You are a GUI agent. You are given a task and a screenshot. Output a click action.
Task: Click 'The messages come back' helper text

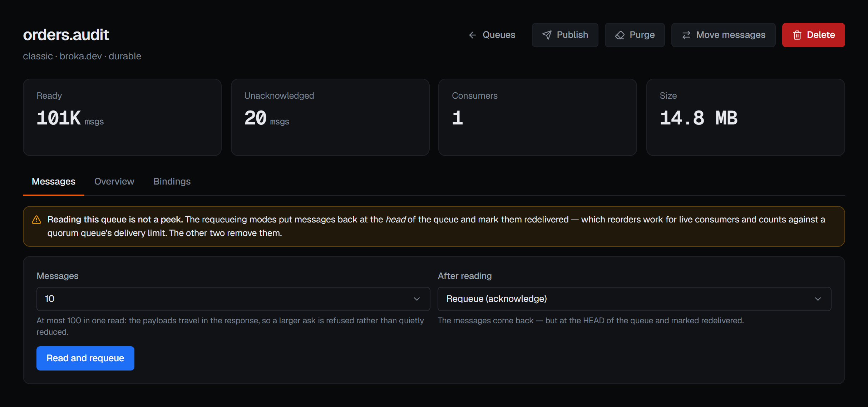tap(591, 321)
